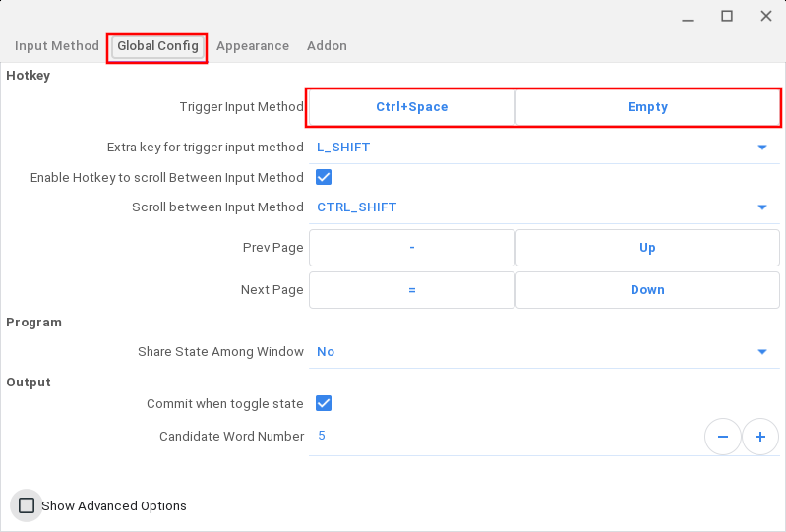Close the configuration window

coord(765,16)
